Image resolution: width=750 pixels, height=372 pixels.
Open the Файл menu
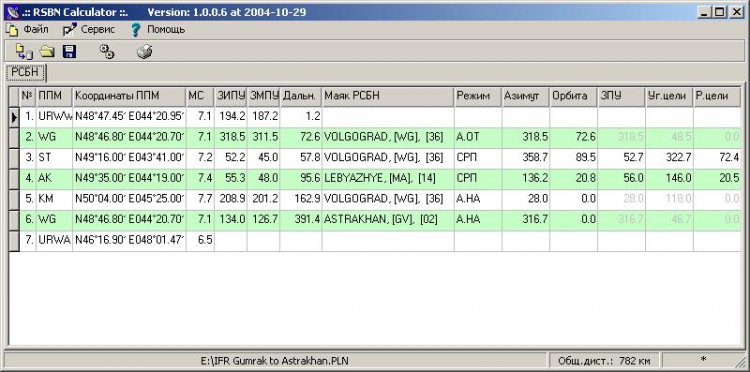27,30
